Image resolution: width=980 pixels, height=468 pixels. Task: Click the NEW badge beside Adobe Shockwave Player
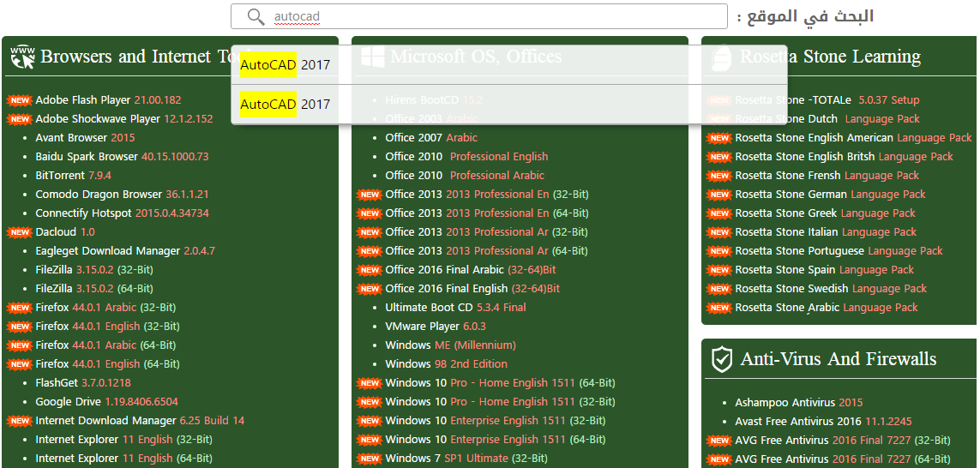[20, 119]
